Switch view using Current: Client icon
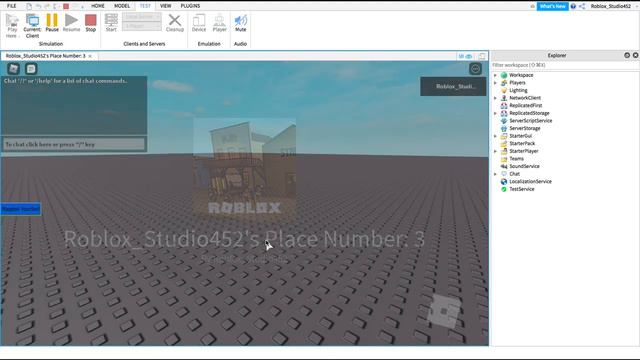Image resolution: width=640 pixels, height=360 pixels. [32, 25]
